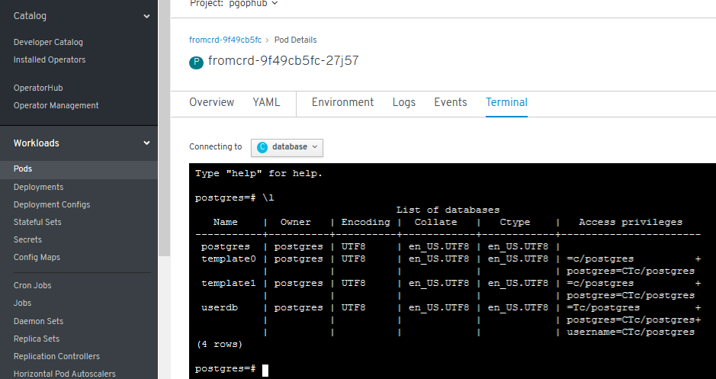Click the sidebar vertical scrollbar
Screen dimensions: 716x379
(164, 128)
